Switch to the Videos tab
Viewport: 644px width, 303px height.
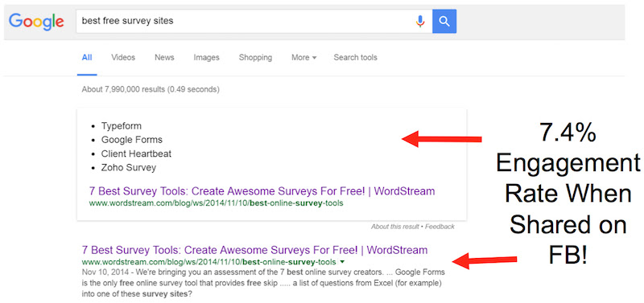(x=123, y=58)
